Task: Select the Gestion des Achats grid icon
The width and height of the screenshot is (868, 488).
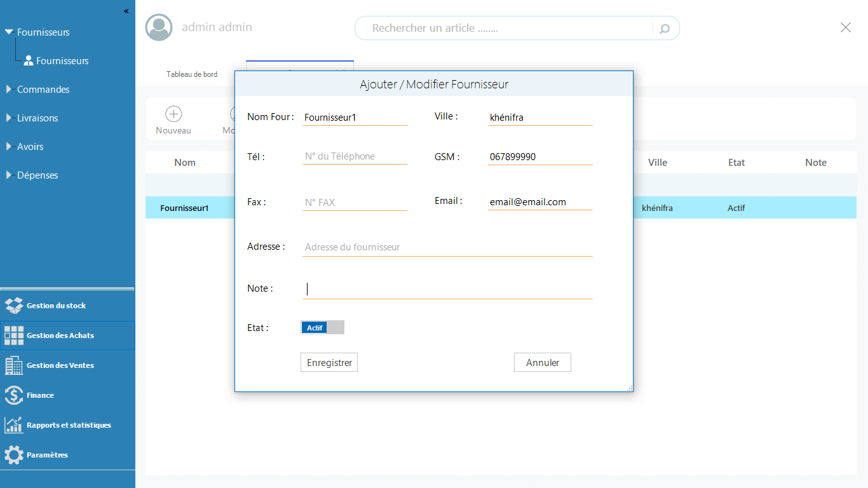Action: click(x=14, y=335)
